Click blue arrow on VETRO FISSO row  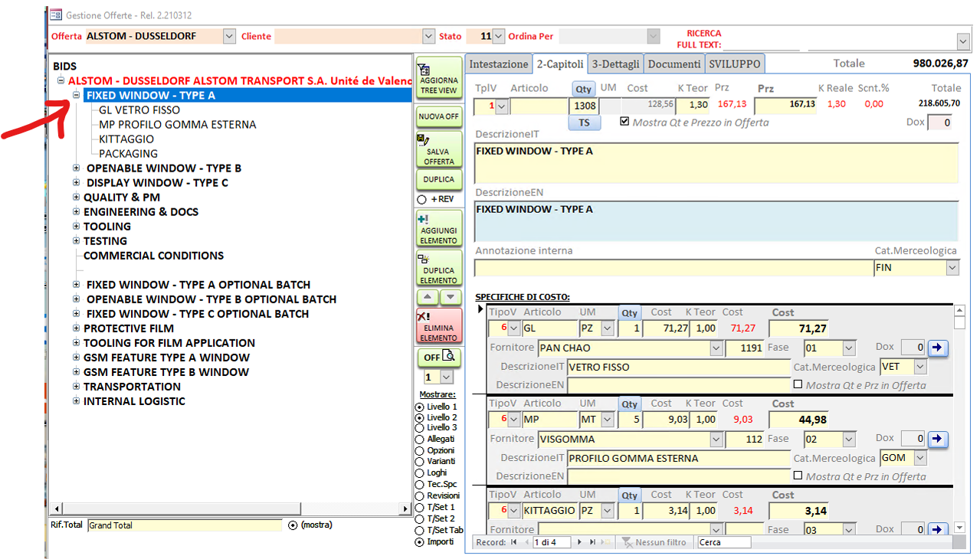pos(939,348)
